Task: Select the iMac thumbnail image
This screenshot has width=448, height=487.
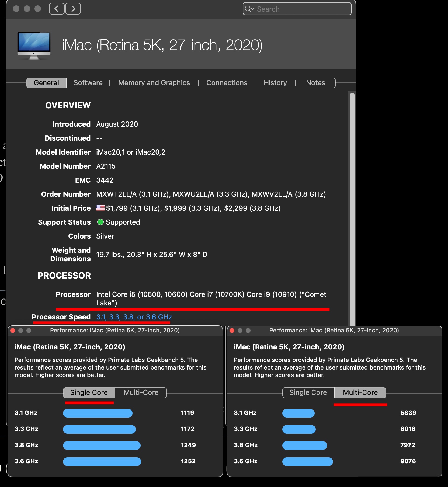Action: (x=34, y=45)
